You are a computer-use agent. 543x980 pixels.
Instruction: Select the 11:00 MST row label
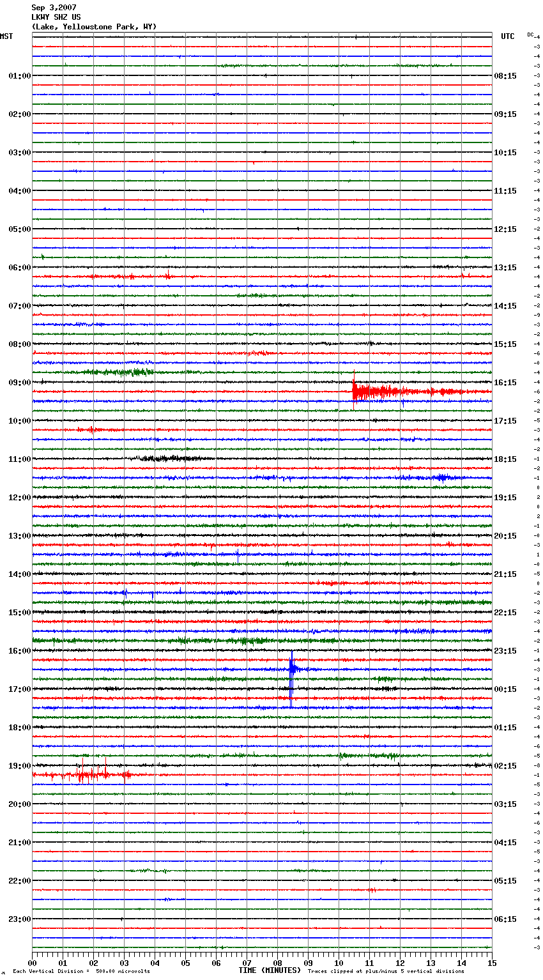(20, 459)
